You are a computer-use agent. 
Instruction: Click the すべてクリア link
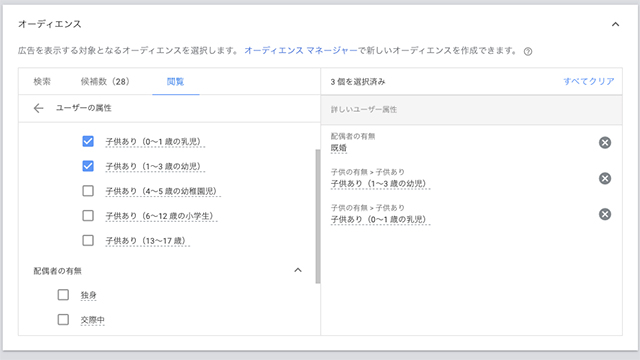589,82
